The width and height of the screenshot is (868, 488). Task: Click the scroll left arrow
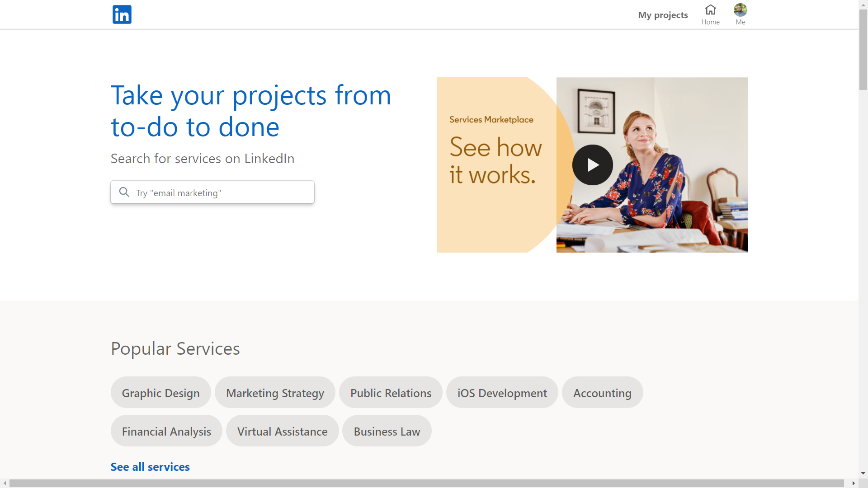(5, 483)
